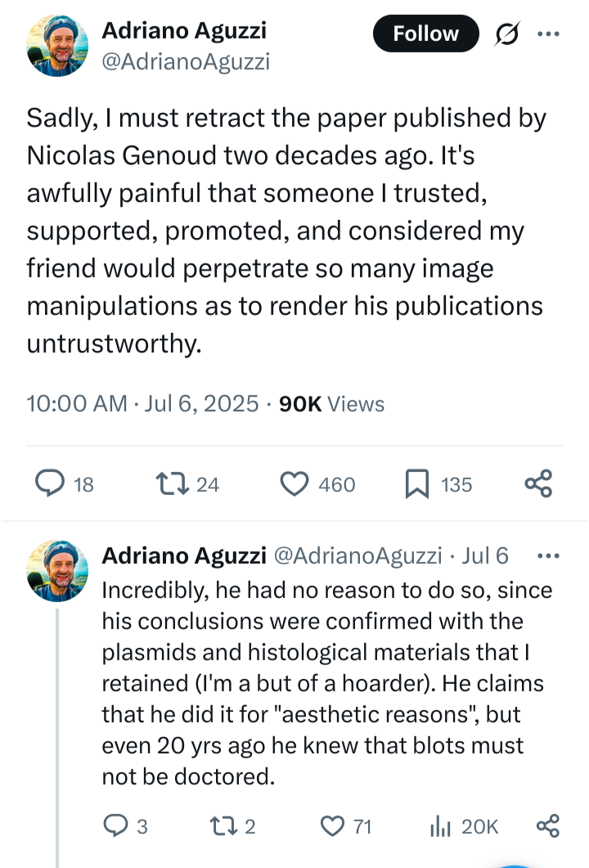
Task: Share the main post
Action: coord(538,484)
